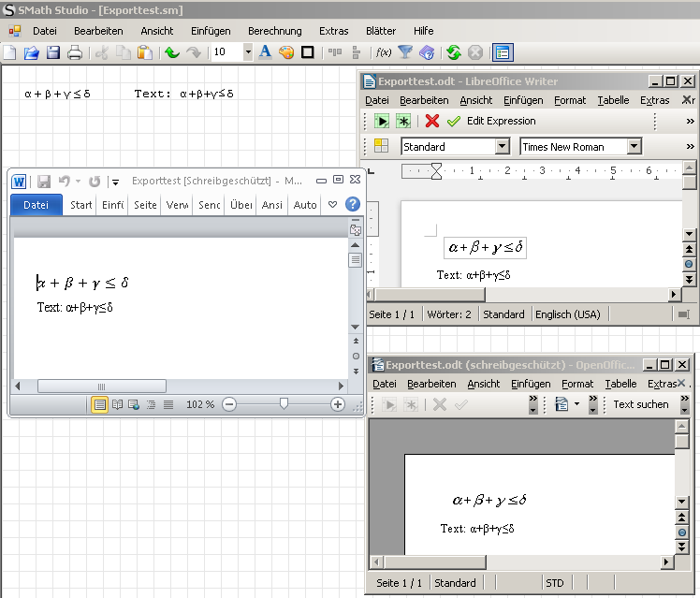Open the Word Help question mark icon

(x=353, y=204)
